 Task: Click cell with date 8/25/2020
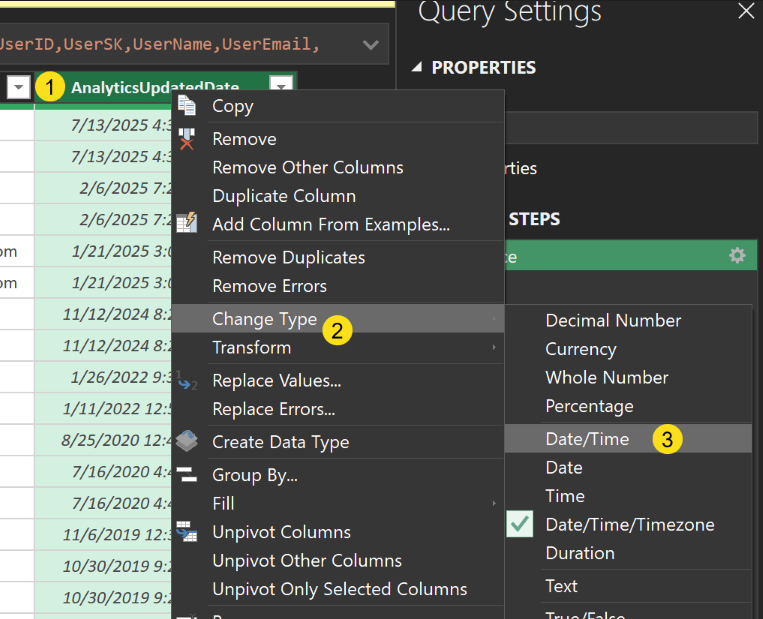click(x=103, y=440)
